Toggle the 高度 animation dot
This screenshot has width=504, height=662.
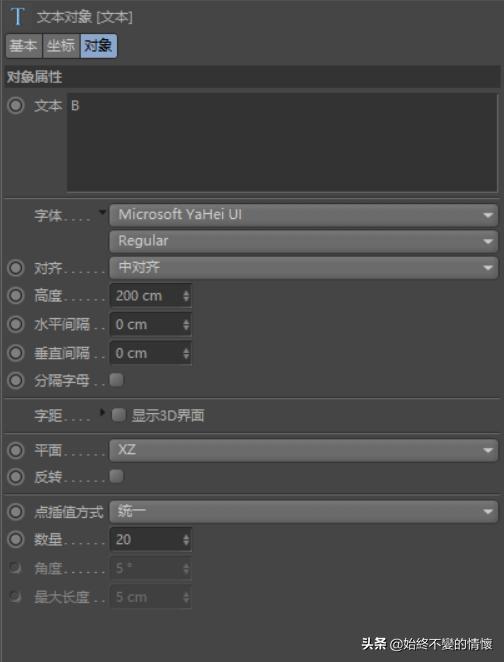[x=16, y=296]
